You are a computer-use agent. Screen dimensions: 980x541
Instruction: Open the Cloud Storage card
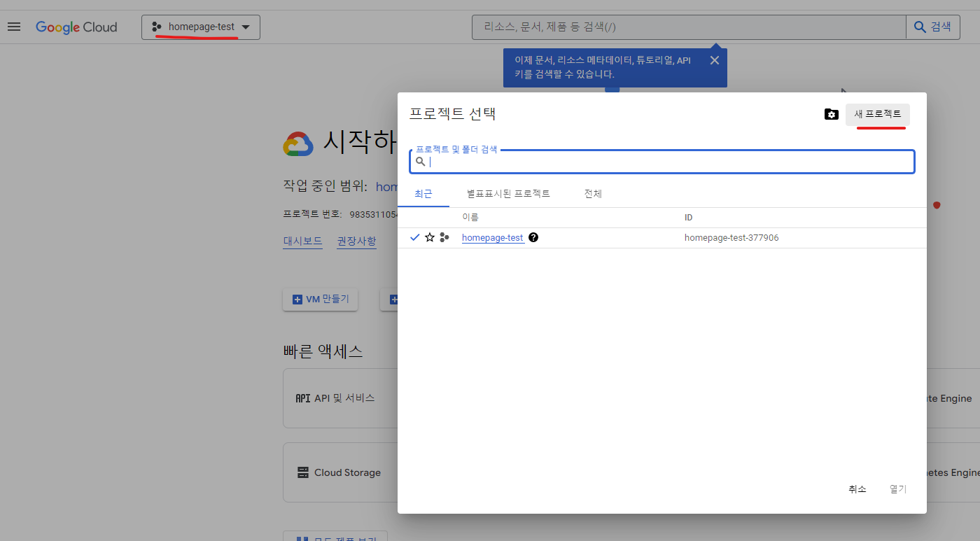[340, 472]
